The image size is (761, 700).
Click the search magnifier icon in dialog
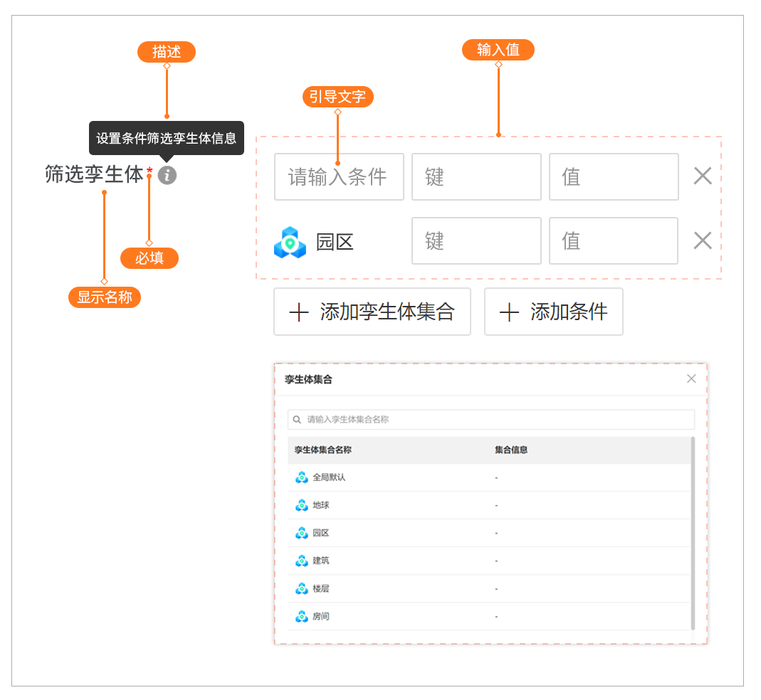pos(297,420)
